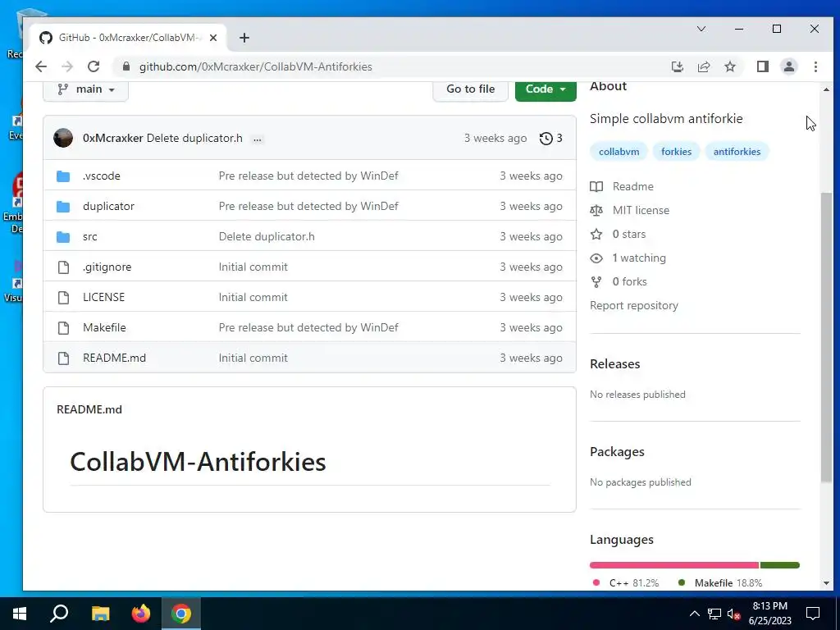Click Report repository link

click(x=634, y=305)
